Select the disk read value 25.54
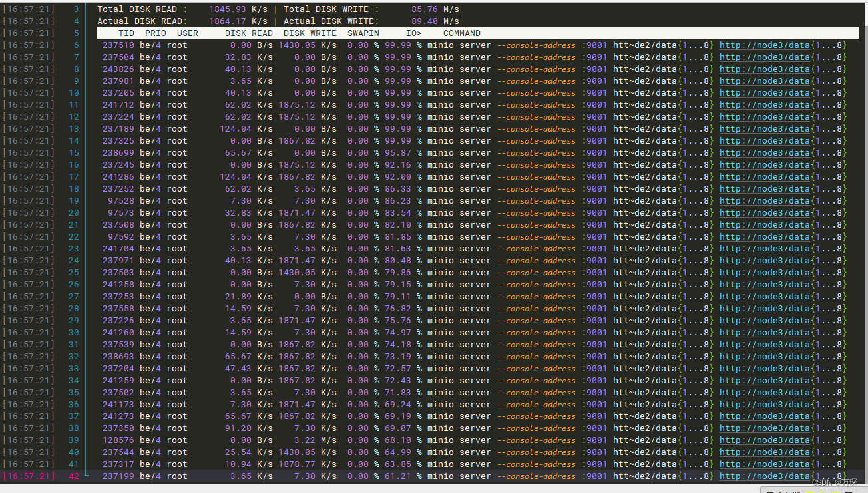 [238, 452]
